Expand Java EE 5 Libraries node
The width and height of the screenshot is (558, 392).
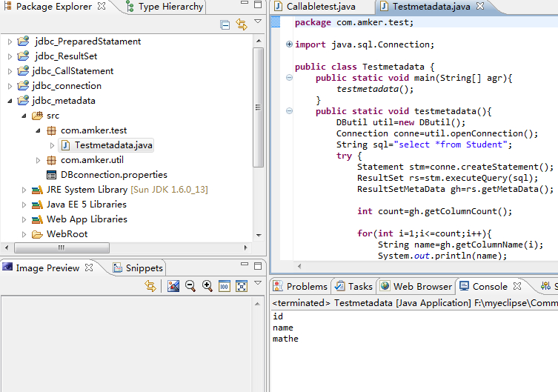[24, 205]
